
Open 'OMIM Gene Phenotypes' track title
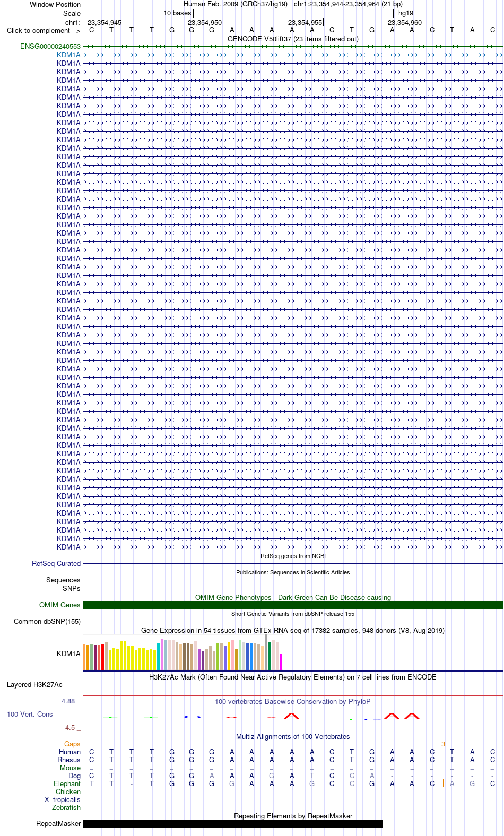[x=293, y=597]
